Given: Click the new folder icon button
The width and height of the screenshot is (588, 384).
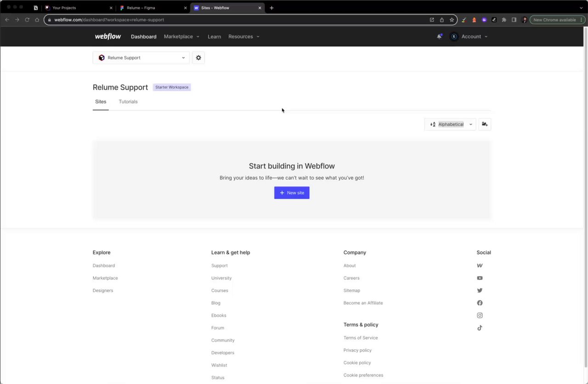Looking at the screenshot, I should tap(485, 124).
